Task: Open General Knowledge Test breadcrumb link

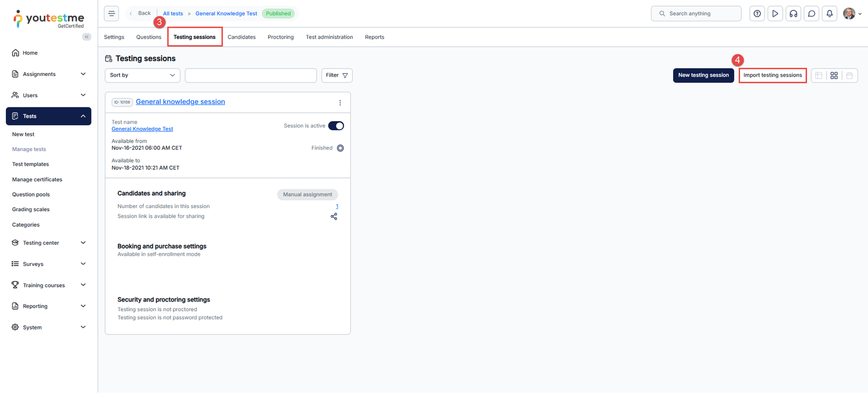Action: 226,14
